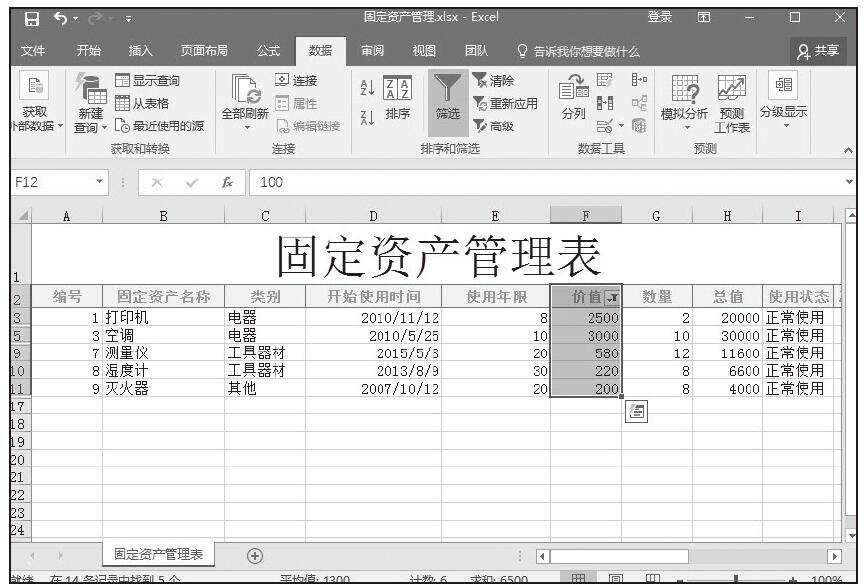Open the 文件 (File) menu tab
The width and height of the screenshot is (864, 588).
[33, 51]
